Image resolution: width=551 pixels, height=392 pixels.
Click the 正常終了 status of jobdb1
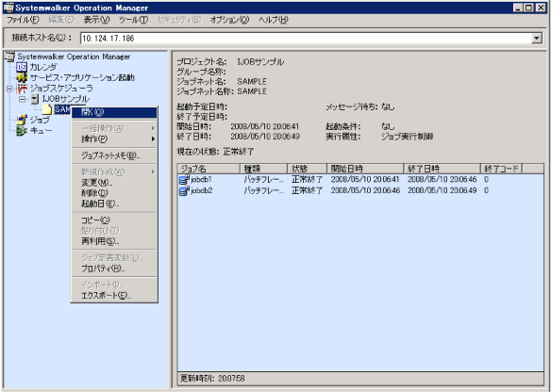[x=307, y=180]
